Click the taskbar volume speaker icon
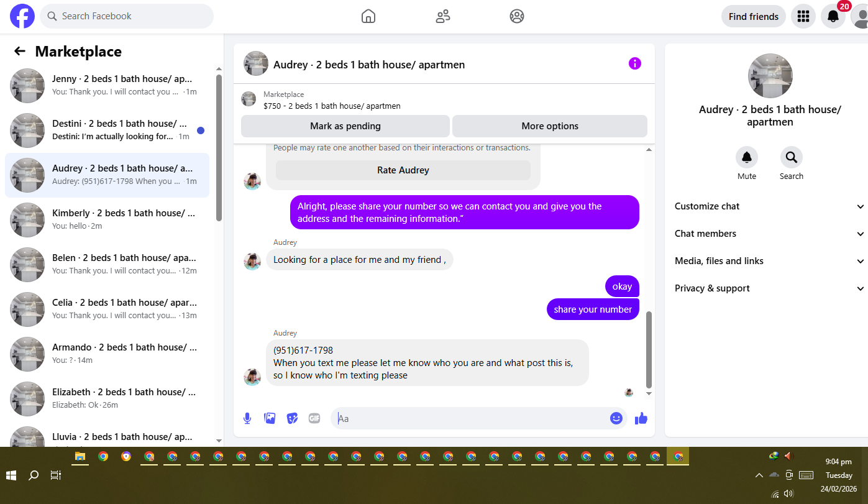Screen dimensions: 868x504 pyautogui.click(x=788, y=493)
